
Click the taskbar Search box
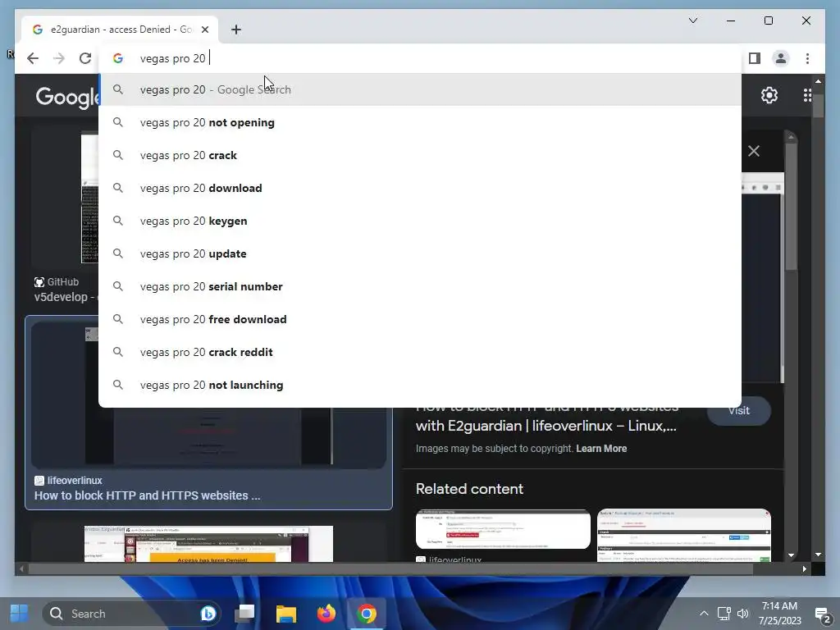point(131,614)
